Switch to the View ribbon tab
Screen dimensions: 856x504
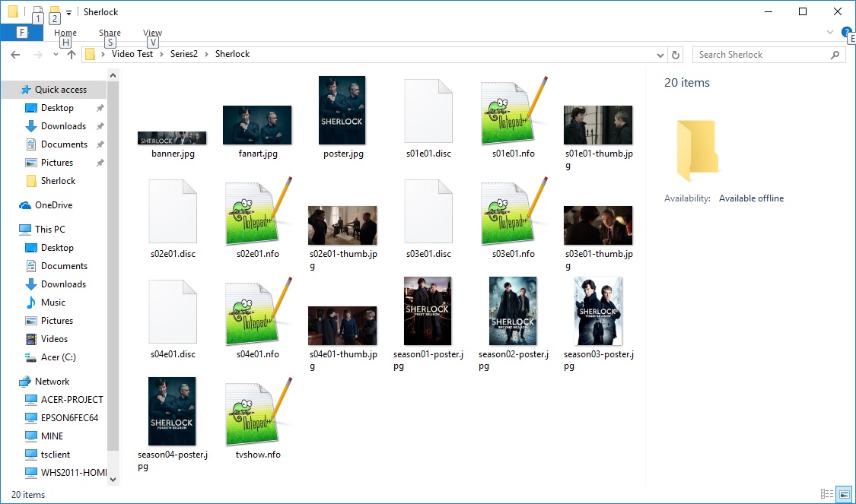152,33
